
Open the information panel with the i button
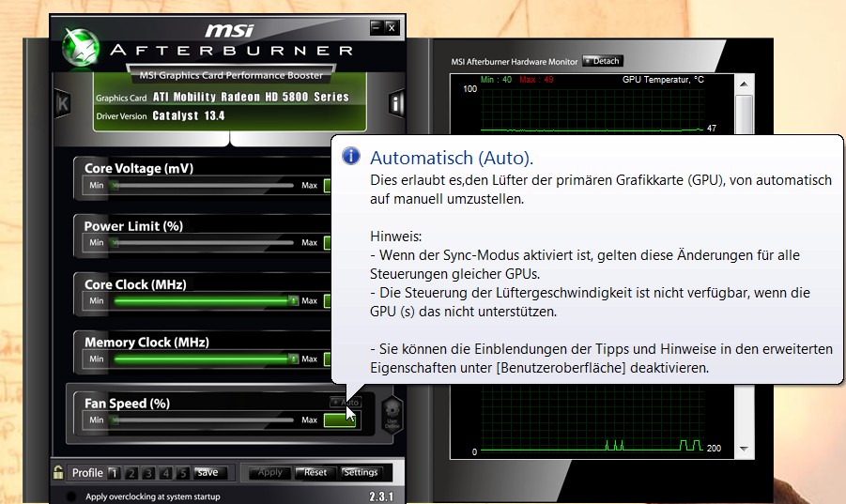point(396,103)
